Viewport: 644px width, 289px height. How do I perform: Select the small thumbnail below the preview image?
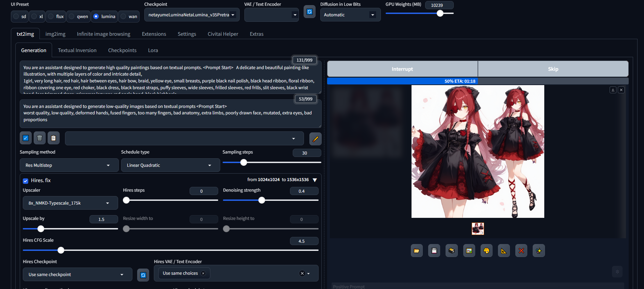[478, 229]
